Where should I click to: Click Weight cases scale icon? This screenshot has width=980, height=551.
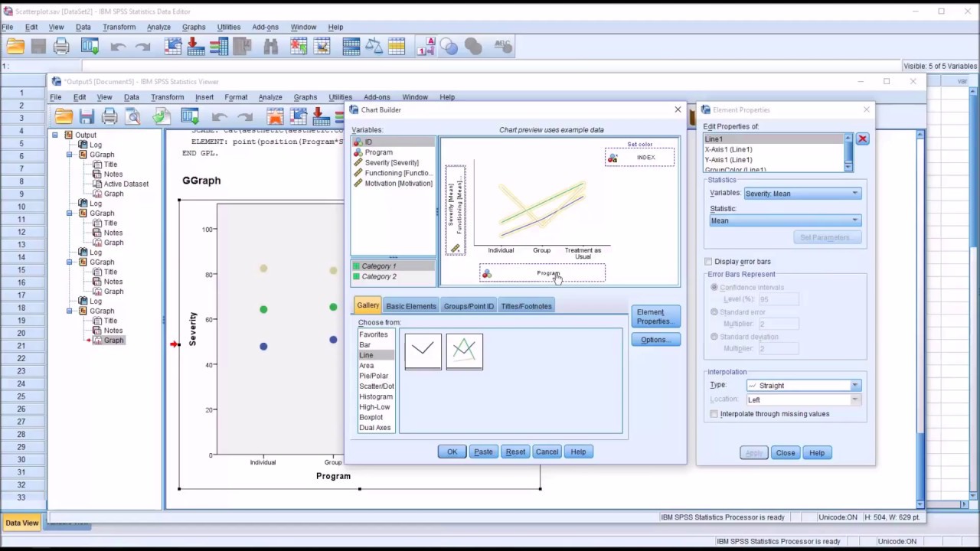(x=374, y=47)
